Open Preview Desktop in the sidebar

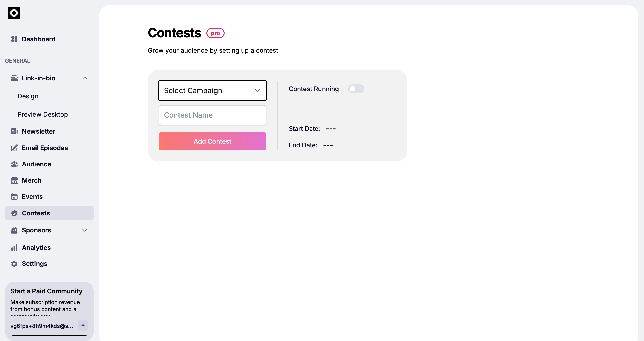click(x=43, y=114)
